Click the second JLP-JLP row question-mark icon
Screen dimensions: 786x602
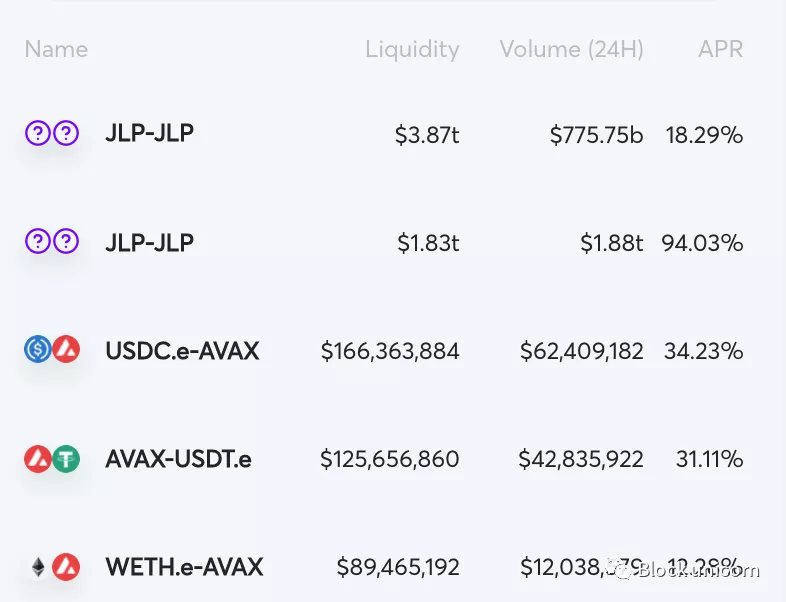pos(38,241)
